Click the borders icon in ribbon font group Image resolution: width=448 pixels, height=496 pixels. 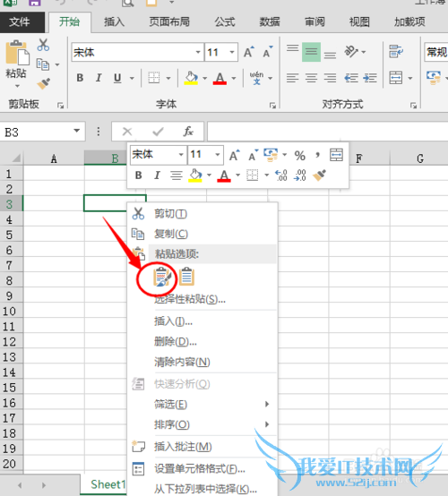click(x=154, y=78)
